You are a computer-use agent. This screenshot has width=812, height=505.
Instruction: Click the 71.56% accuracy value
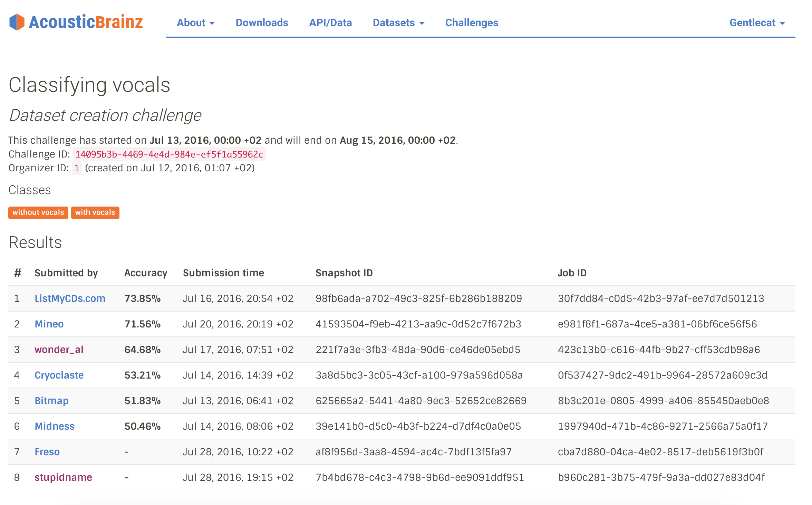[x=143, y=324]
